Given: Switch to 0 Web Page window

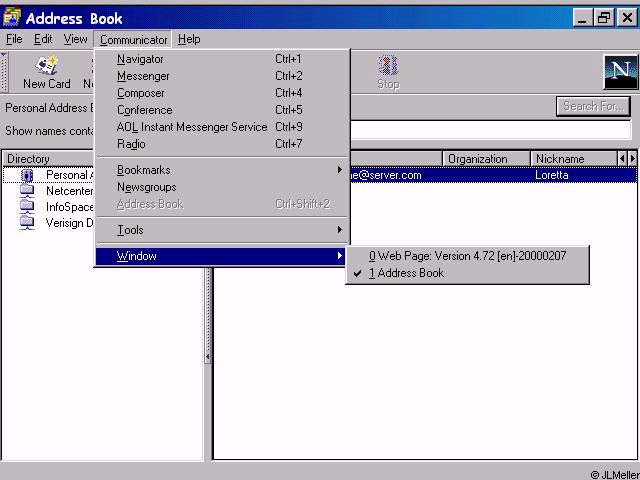Looking at the screenshot, I should 467,256.
